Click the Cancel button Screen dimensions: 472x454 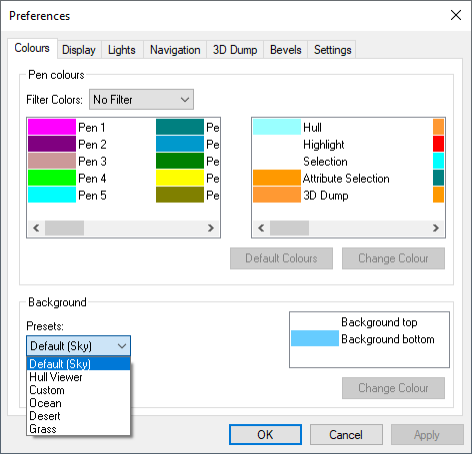pyautogui.click(x=346, y=435)
